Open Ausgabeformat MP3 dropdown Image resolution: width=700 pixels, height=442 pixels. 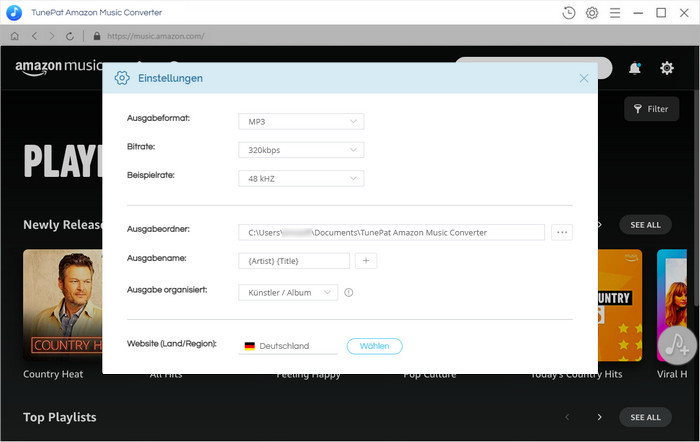click(x=301, y=121)
